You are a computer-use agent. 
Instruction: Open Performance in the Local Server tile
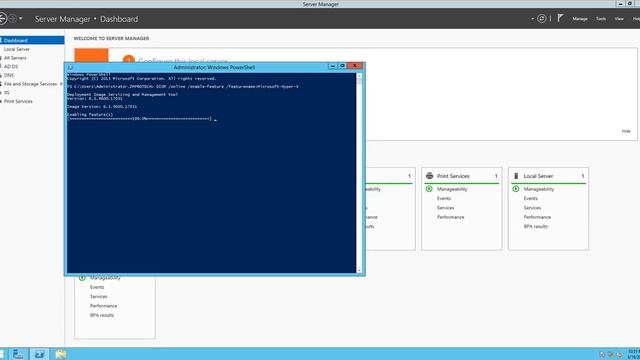tap(537, 217)
